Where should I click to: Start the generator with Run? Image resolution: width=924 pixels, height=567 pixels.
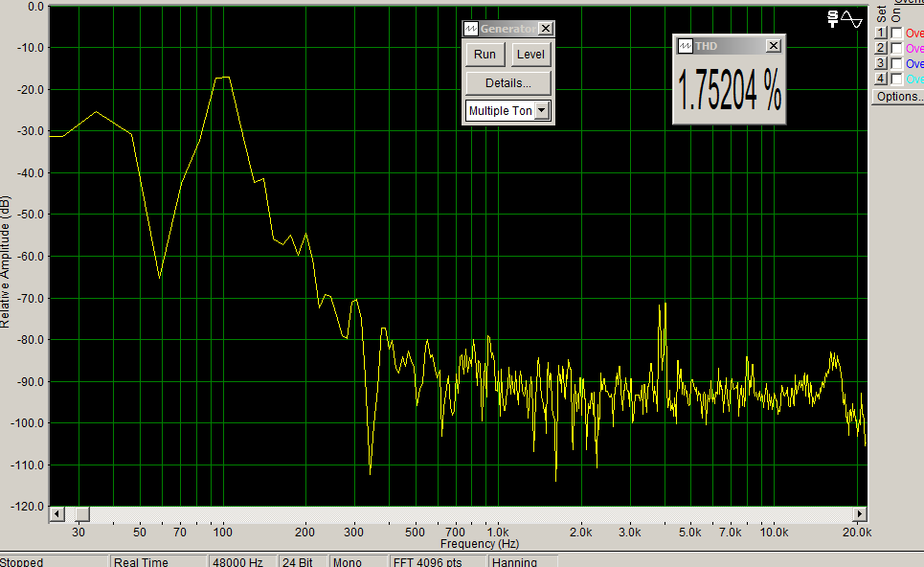485,55
